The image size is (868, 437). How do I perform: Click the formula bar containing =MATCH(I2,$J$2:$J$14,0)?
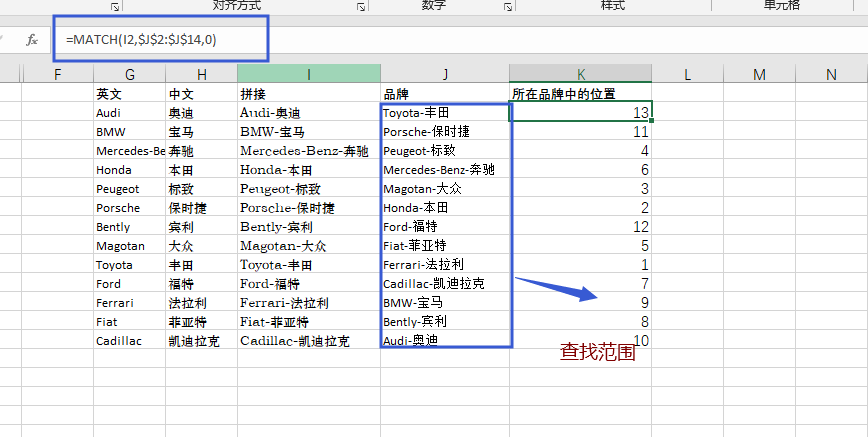[459, 40]
